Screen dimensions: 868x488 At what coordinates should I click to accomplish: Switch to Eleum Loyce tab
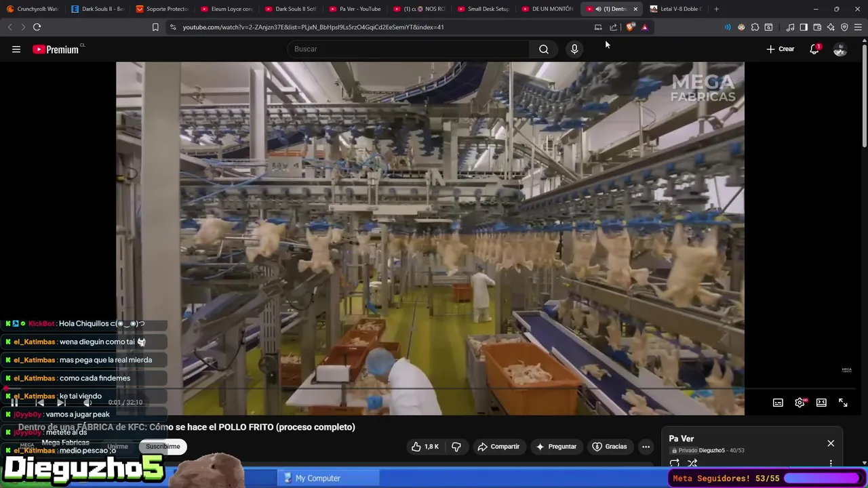click(x=226, y=9)
